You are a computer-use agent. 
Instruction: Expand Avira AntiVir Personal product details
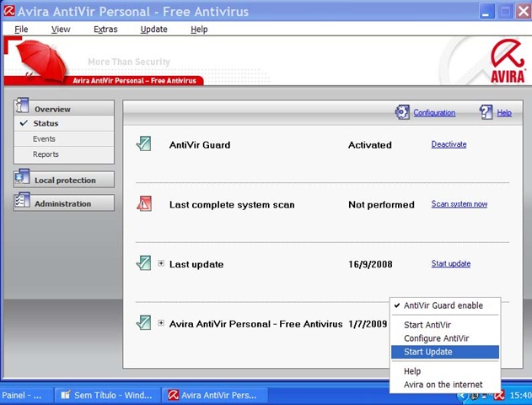click(161, 323)
